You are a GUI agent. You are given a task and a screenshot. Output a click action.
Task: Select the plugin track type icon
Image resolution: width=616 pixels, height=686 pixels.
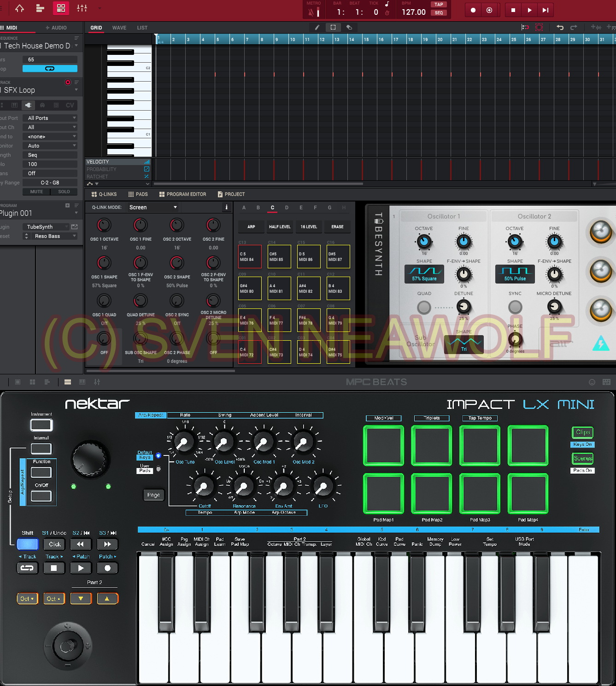[28, 105]
